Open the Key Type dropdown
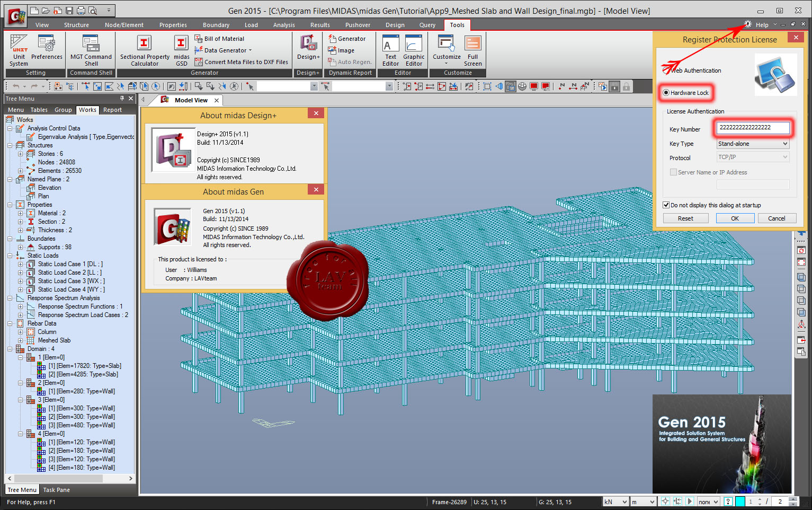812x510 pixels. click(753, 144)
